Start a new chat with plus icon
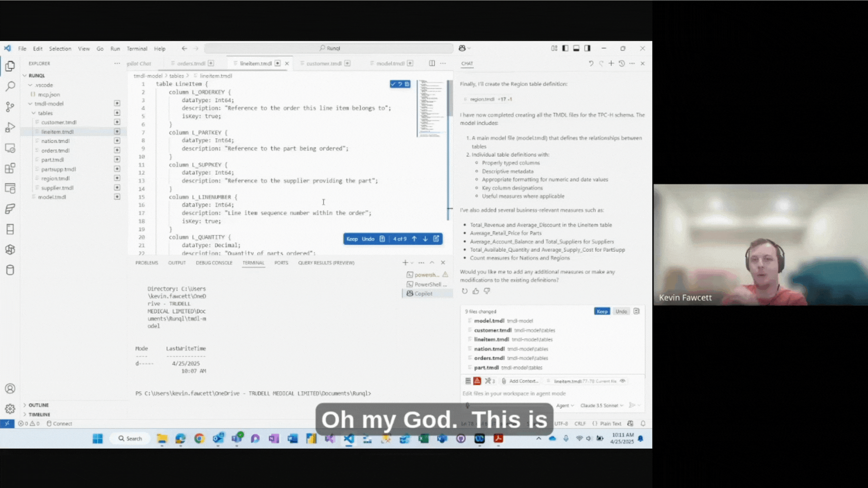Image resolution: width=868 pixels, height=488 pixels. 611,64
